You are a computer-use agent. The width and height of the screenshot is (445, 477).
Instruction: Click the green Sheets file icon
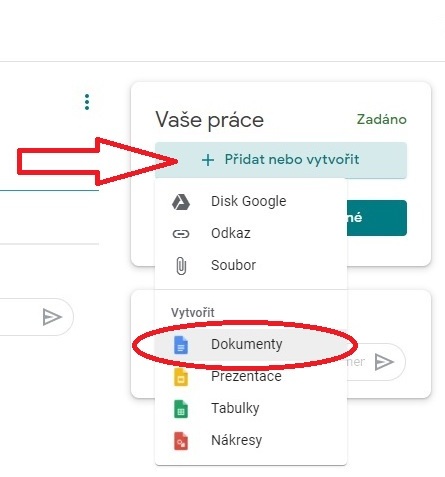click(x=181, y=409)
